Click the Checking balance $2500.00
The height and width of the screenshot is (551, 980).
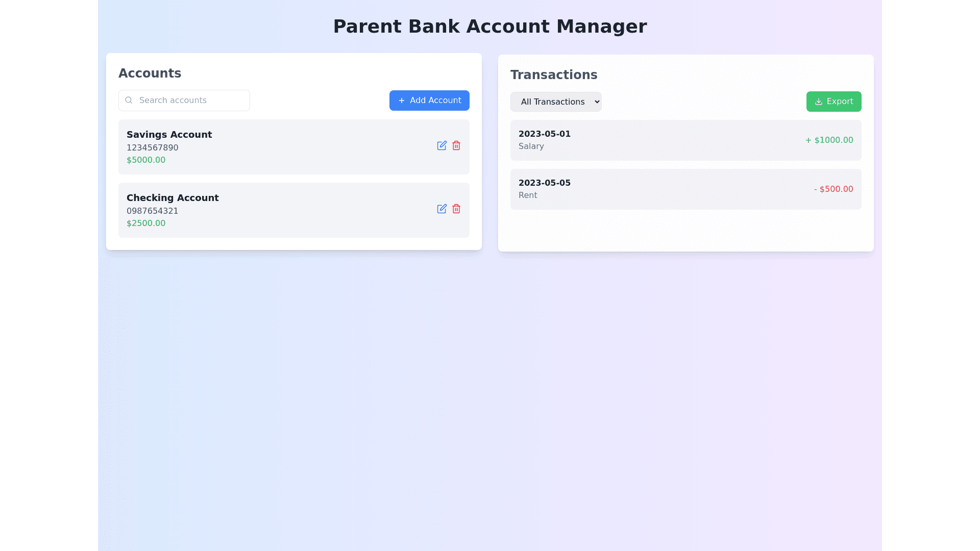pos(146,223)
